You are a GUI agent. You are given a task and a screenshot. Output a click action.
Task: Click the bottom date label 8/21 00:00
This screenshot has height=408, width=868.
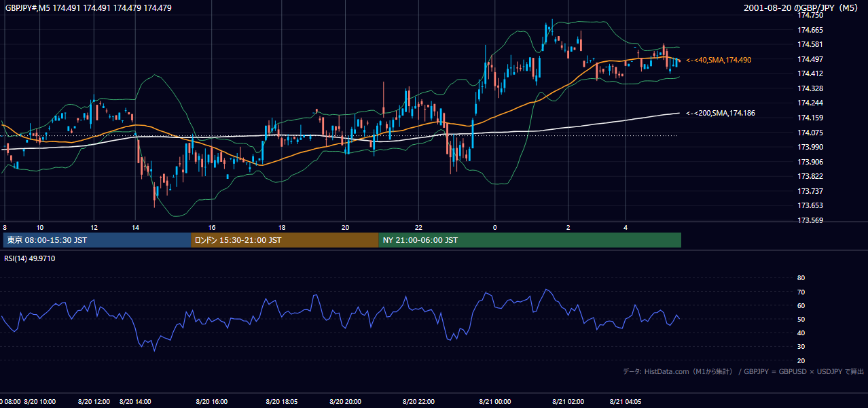(494, 402)
